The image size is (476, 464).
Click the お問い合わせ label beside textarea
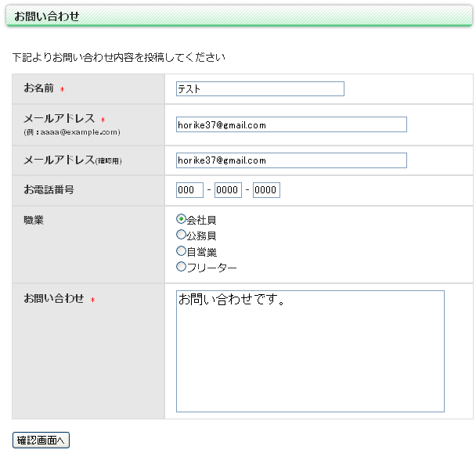[x=53, y=299]
